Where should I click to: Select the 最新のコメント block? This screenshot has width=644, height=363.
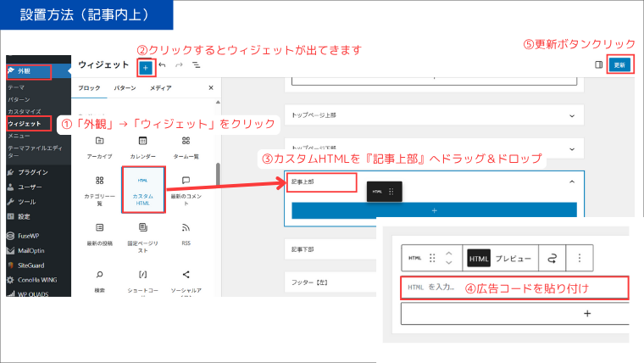click(x=186, y=191)
